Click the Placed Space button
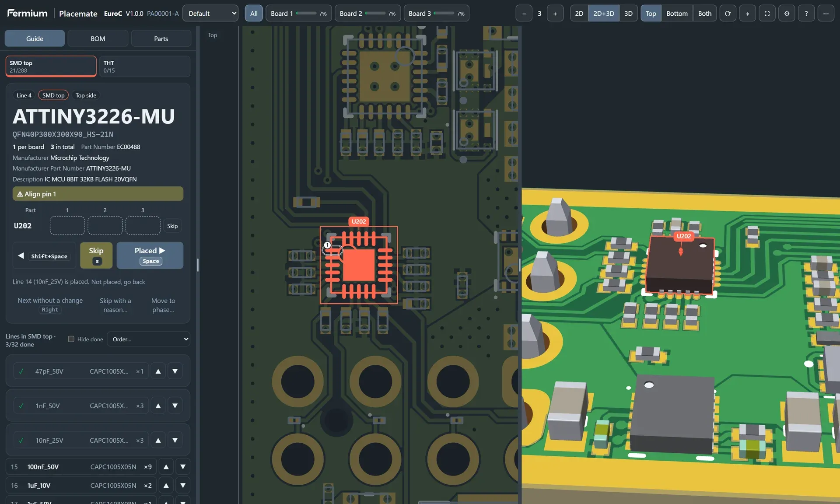This screenshot has width=840, height=504. 150,255
